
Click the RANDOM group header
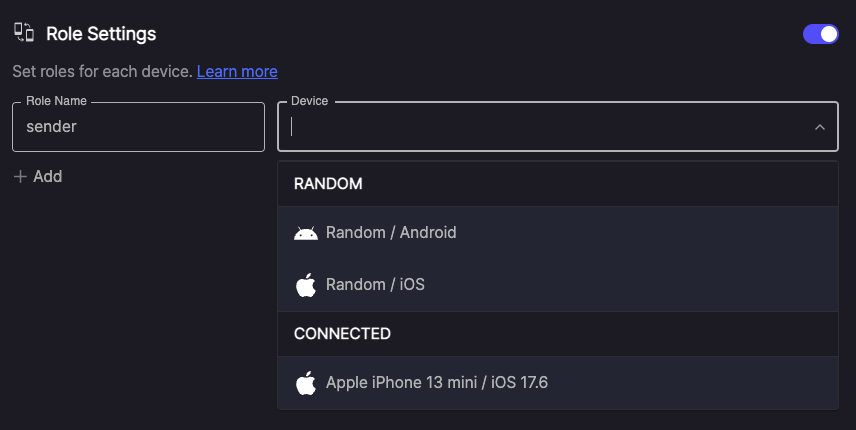tap(558, 184)
